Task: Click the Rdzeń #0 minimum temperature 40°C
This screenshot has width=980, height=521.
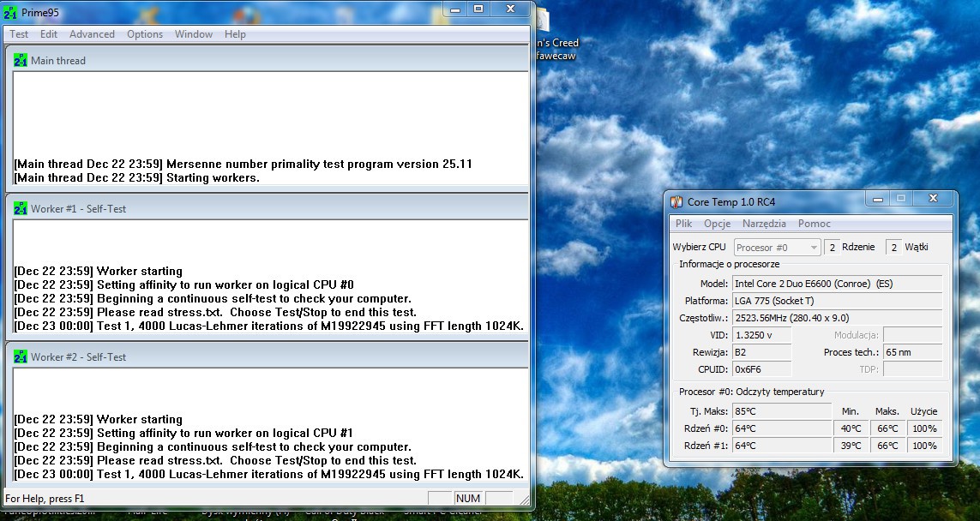Action: point(851,428)
